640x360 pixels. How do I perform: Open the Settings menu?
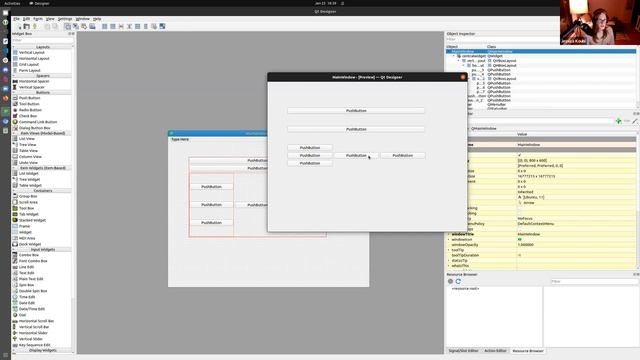[x=65, y=19]
